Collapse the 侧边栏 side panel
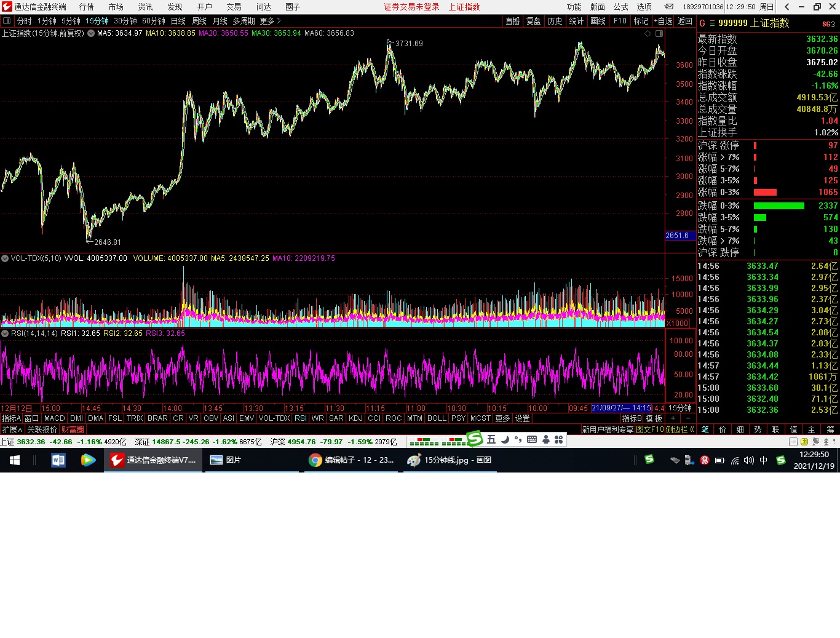 (x=680, y=429)
